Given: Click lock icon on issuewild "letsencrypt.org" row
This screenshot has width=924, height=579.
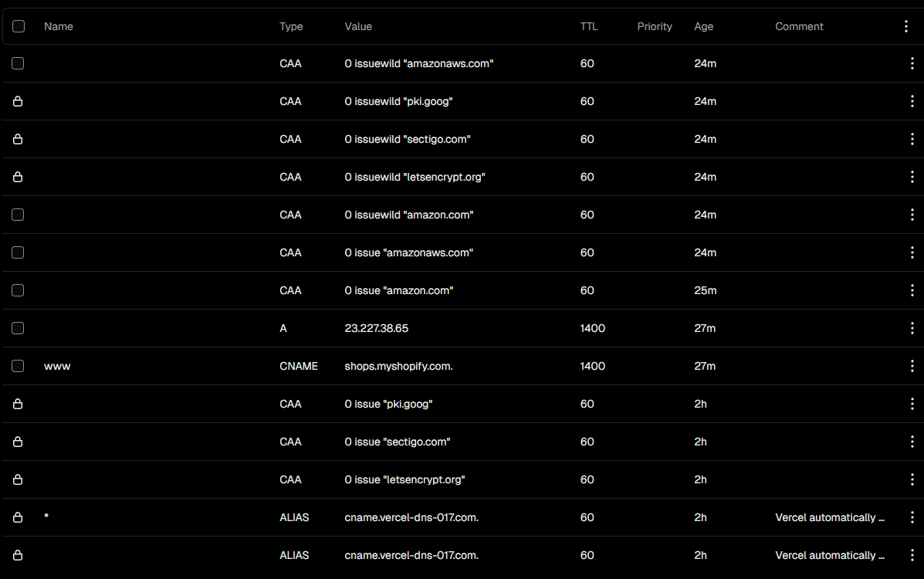Looking at the screenshot, I should [18, 177].
